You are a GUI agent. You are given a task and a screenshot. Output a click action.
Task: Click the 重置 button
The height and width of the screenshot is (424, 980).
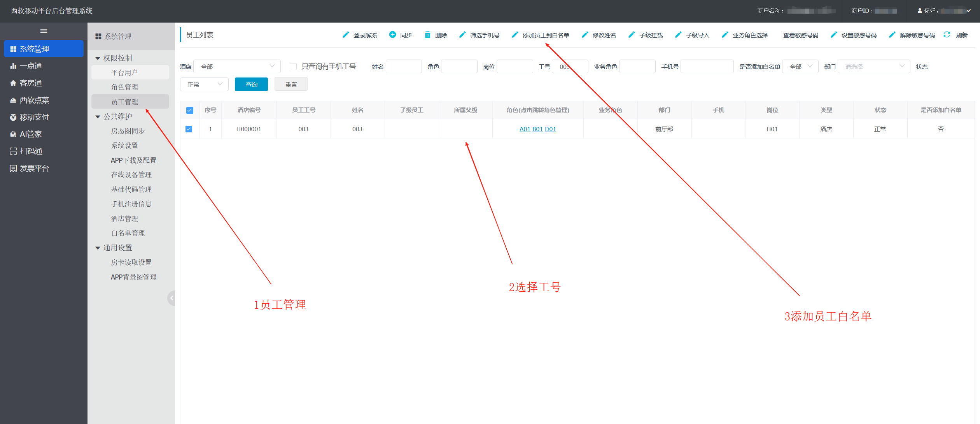(x=291, y=84)
